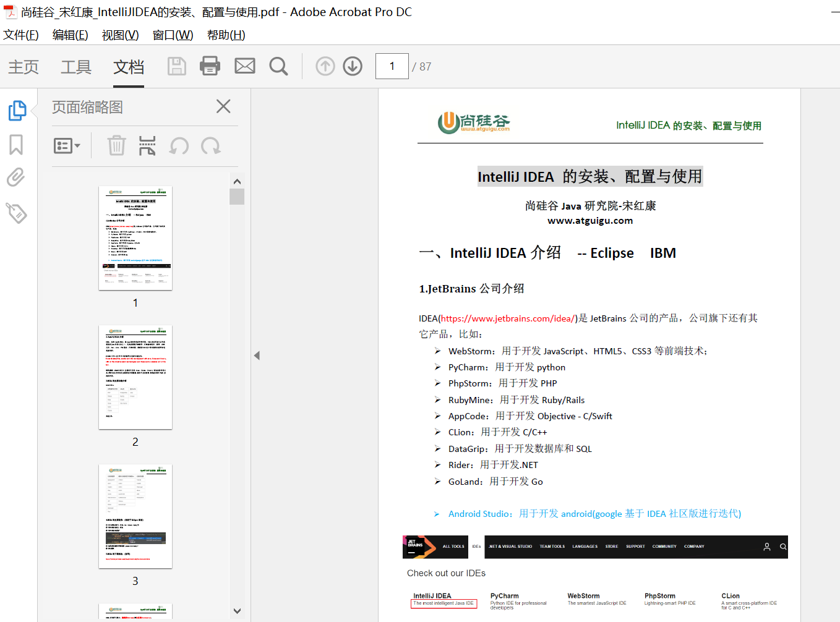The width and height of the screenshot is (840, 622).
Task: Click the Print icon in toolbar
Action: pos(210,66)
